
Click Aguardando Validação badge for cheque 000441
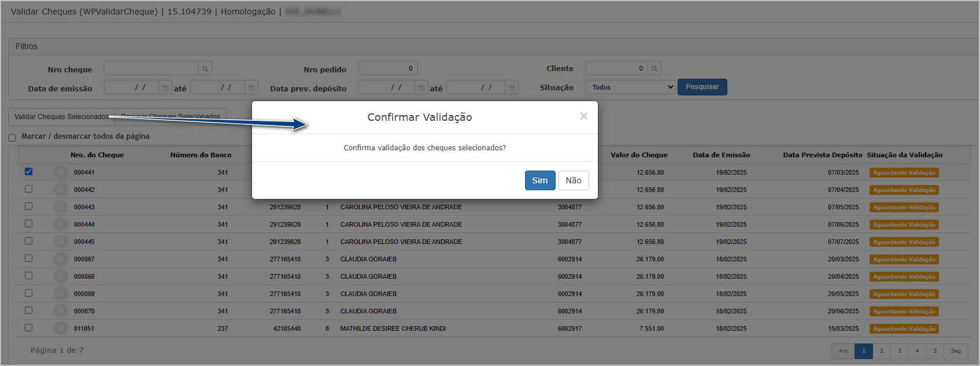coord(904,173)
